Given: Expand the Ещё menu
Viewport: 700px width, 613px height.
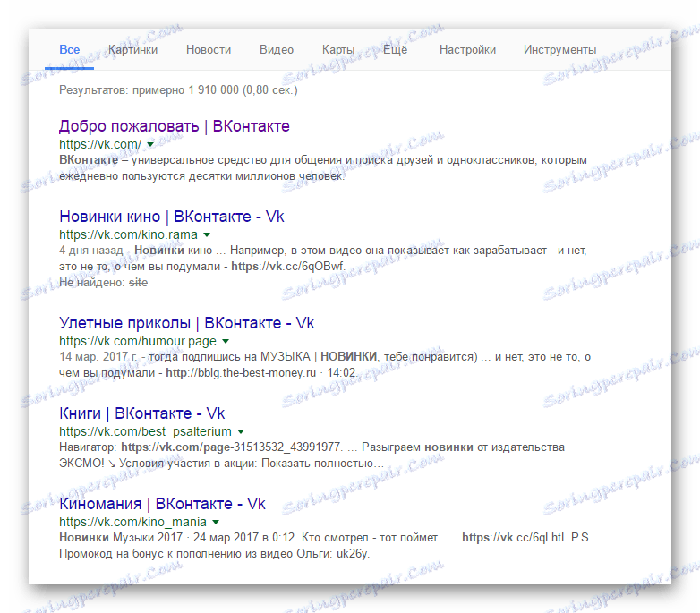Looking at the screenshot, I should (395, 49).
